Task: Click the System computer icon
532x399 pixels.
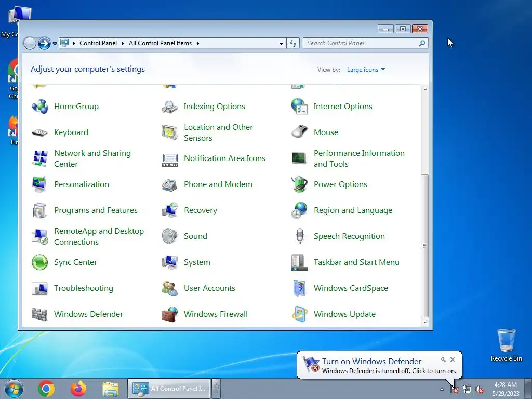Action: point(170,262)
